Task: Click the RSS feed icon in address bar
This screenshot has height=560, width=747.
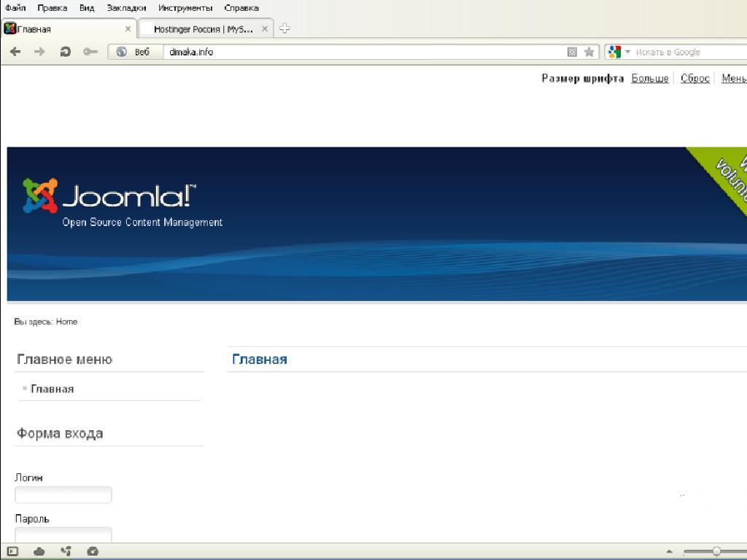Action: 572,52
